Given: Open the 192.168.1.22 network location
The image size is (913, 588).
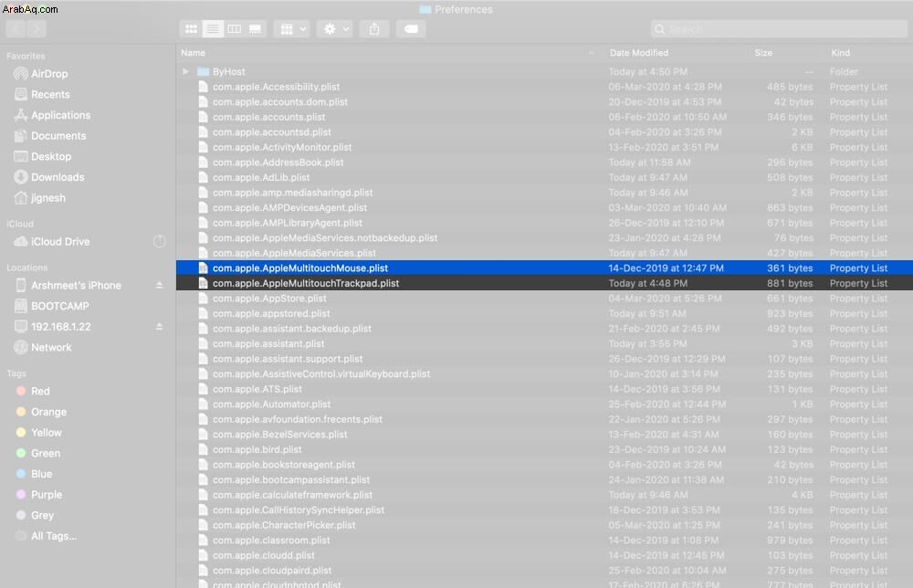Looking at the screenshot, I should click(x=52, y=327).
